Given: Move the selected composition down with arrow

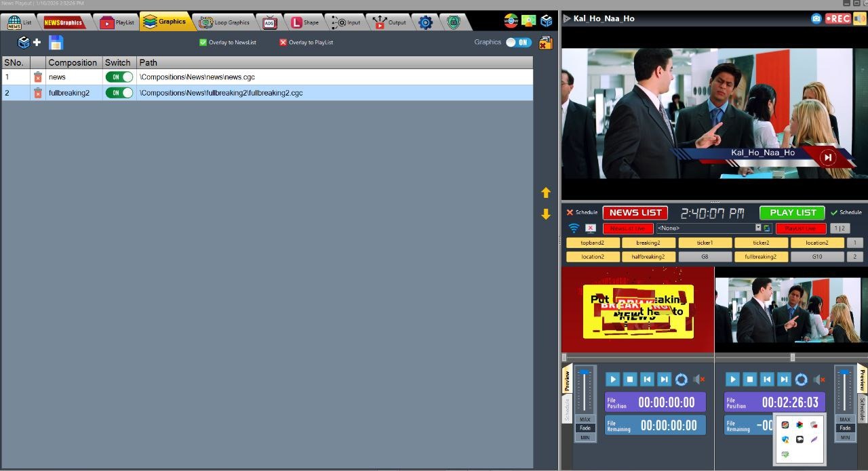Looking at the screenshot, I should [546, 214].
